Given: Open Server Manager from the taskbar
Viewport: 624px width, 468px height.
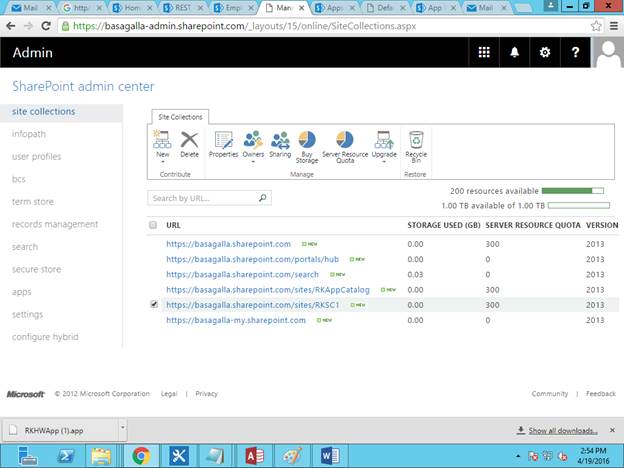Looking at the screenshot, I should (28, 456).
